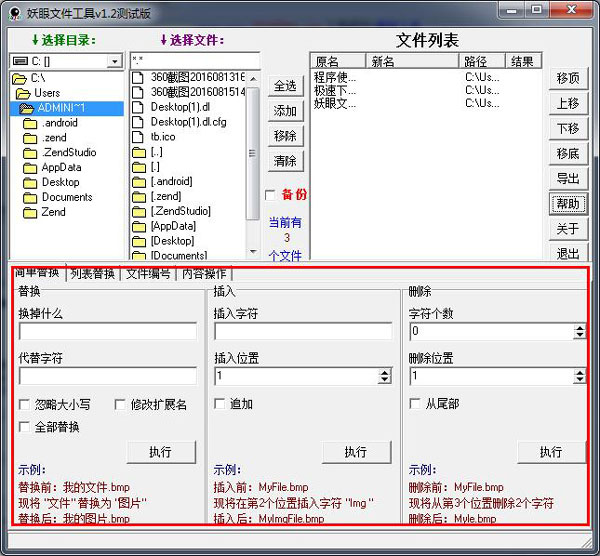Click the 原名 column header
This screenshot has width=600, height=556.
pos(338,61)
